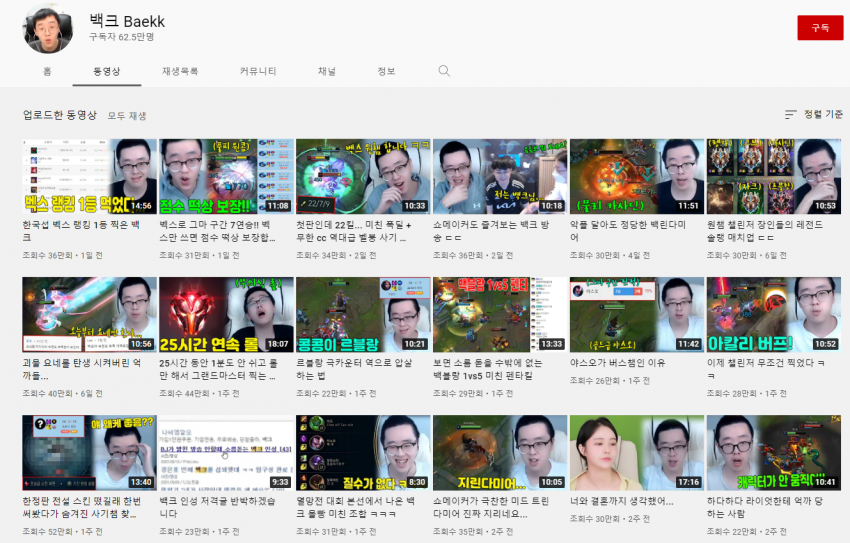Open title 한국섭 벡스 랭킹 1등 찍은 백크
The width and height of the screenshot is (850, 543).
pos(81,231)
